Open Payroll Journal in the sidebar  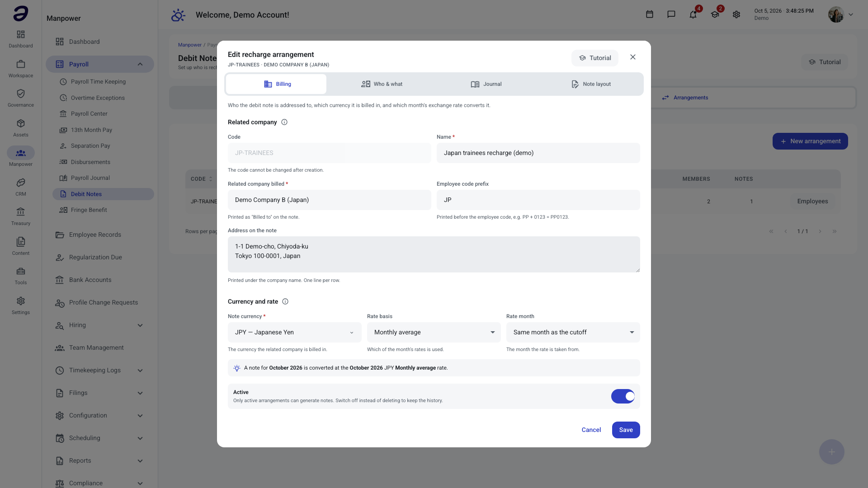tap(103, 178)
